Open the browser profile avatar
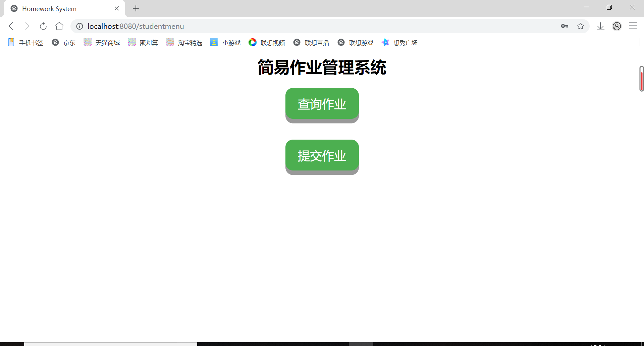This screenshot has height=346, width=644. click(617, 26)
